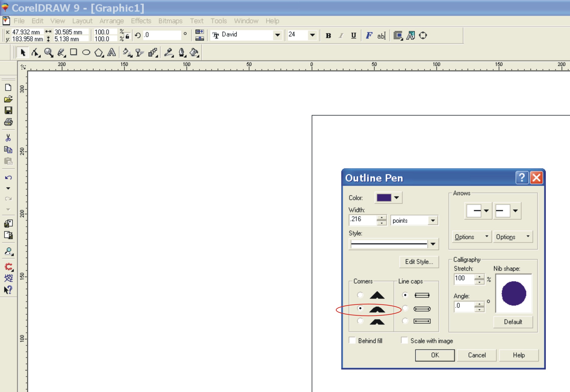The height and width of the screenshot is (392, 570).
Task: Open the font name dropdown
Action: pyautogui.click(x=278, y=35)
